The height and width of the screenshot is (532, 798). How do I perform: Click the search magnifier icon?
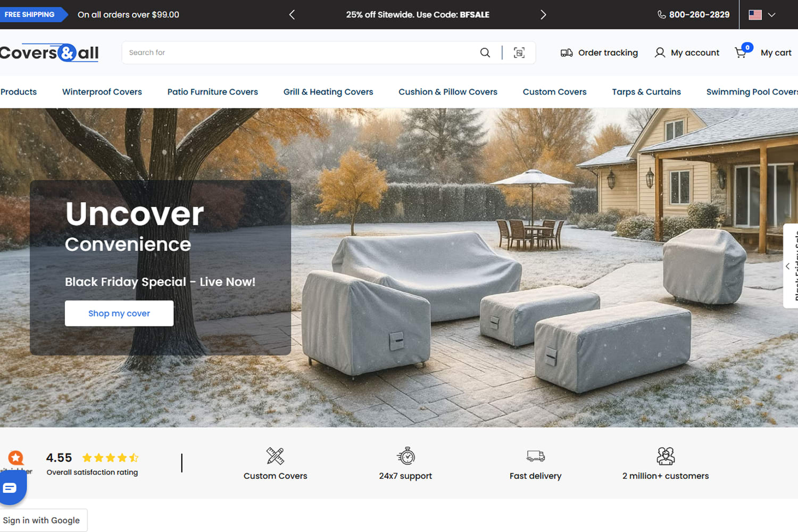485,53
